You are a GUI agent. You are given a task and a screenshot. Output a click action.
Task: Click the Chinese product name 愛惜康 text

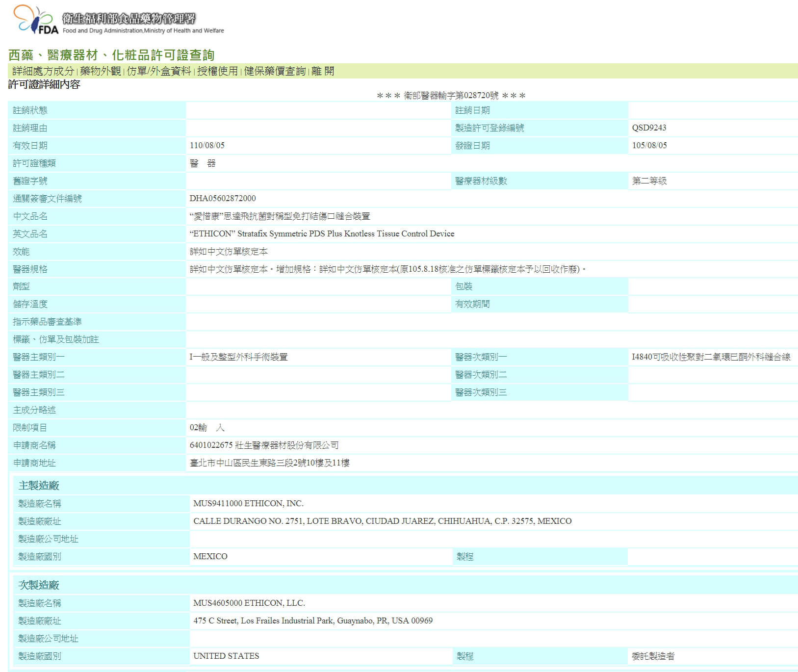coord(280,216)
